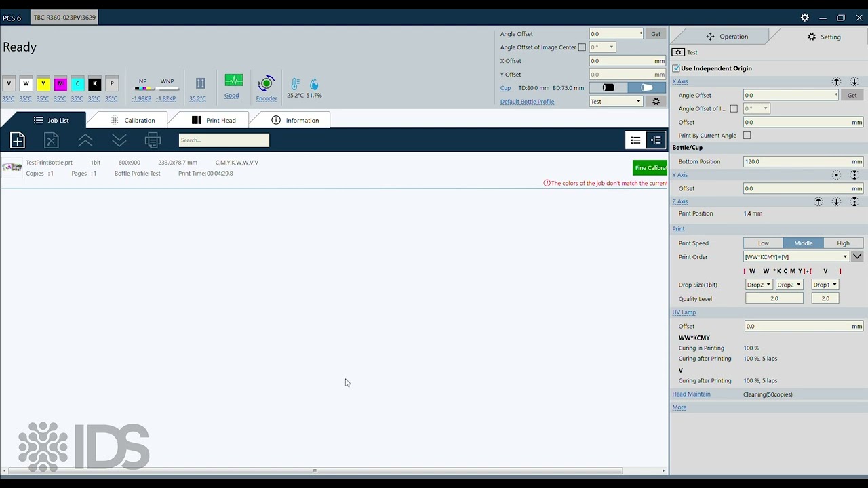This screenshot has height=488, width=868.
Task: Click the Cyan ink swatch
Action: (77, 84)
